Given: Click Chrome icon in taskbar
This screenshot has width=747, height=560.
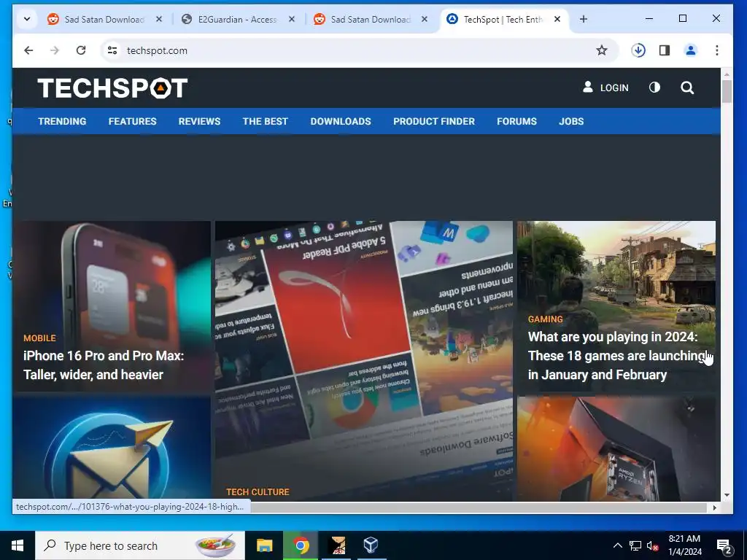Looking at the screenshot, I should (x=301, y=545).
